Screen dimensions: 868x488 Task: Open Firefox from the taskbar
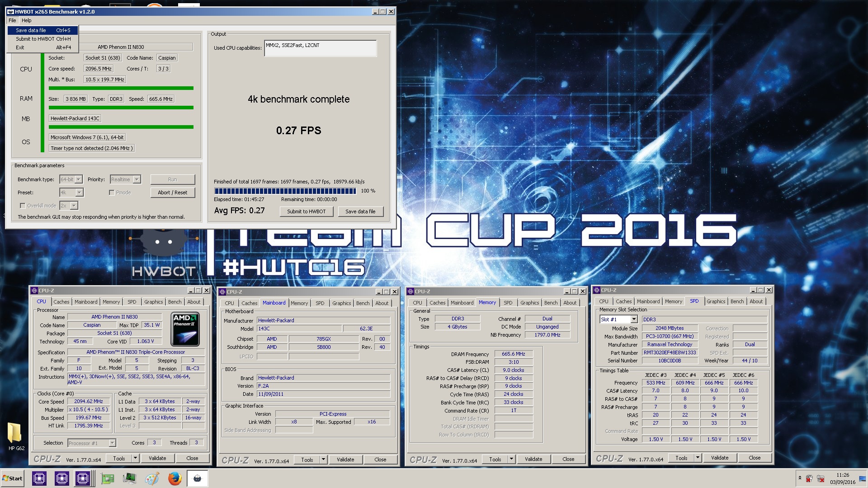[x=175, y=478]
